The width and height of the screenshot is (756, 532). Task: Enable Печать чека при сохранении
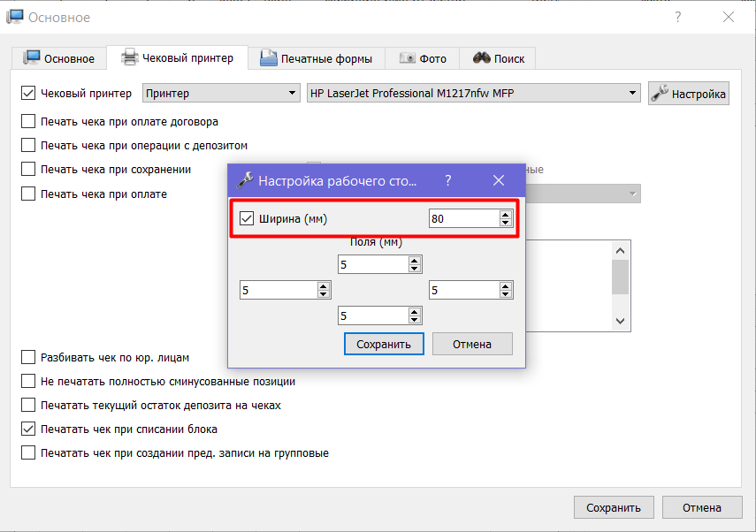(x=28, y=169)
